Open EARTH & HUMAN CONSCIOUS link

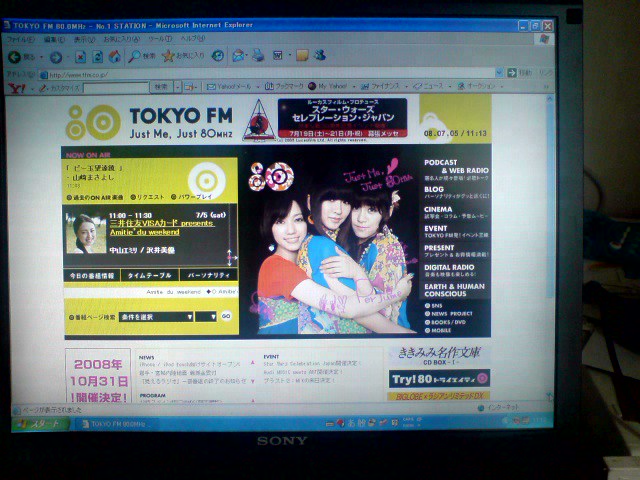[455, 290]
